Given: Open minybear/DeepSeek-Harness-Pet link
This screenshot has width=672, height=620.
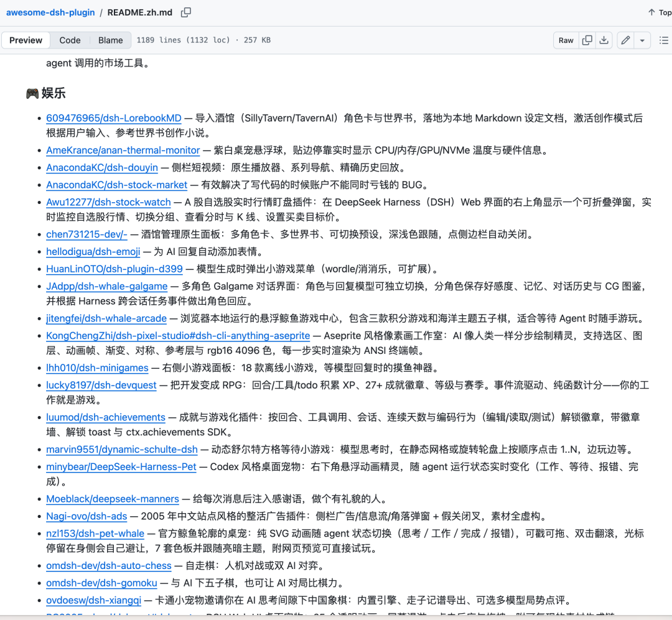Looking at the screenshot, I should [121, 466].
